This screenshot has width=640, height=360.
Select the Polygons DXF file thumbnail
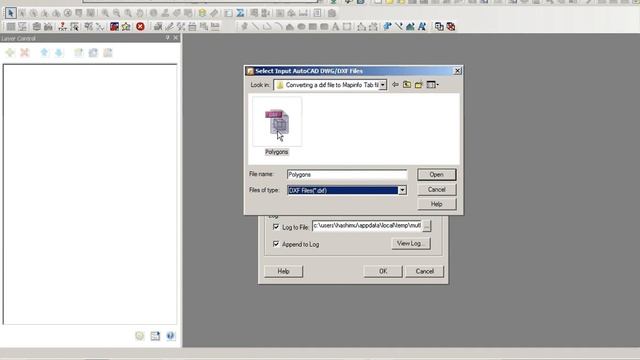pos(277,122)
